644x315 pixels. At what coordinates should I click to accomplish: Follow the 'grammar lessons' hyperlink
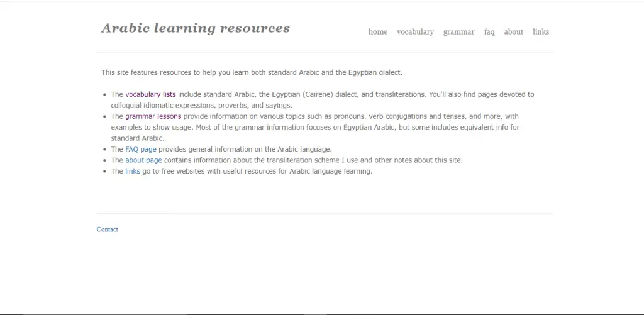tap(153, 116)
